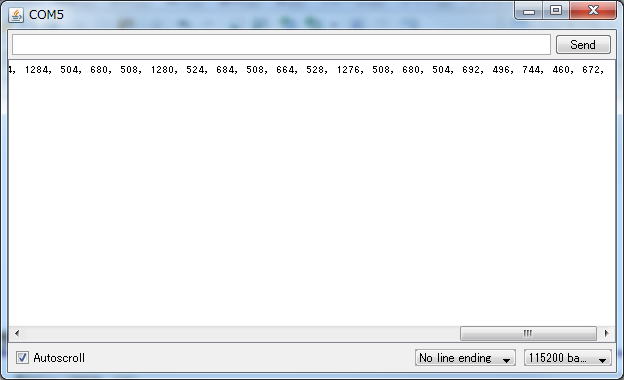Click the Autoscroll label text
The height and width of the screenshot is (380, 624).
[x=59, y=358]
